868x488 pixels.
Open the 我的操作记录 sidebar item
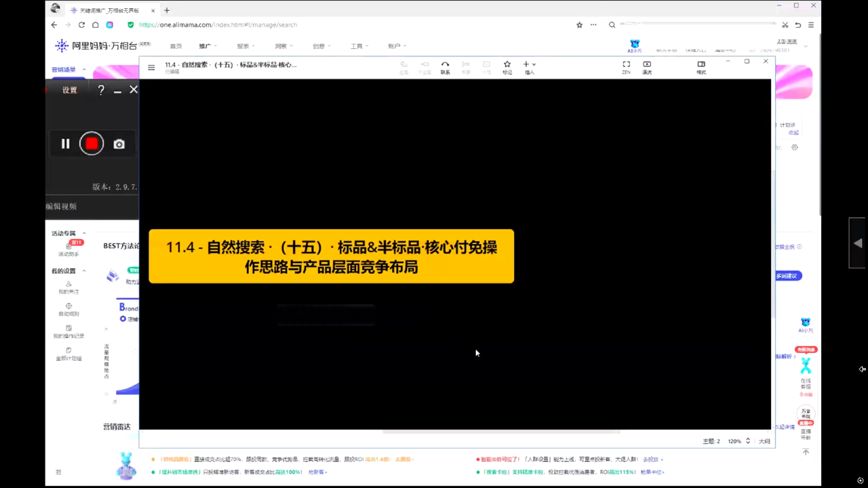coord(68,332)
